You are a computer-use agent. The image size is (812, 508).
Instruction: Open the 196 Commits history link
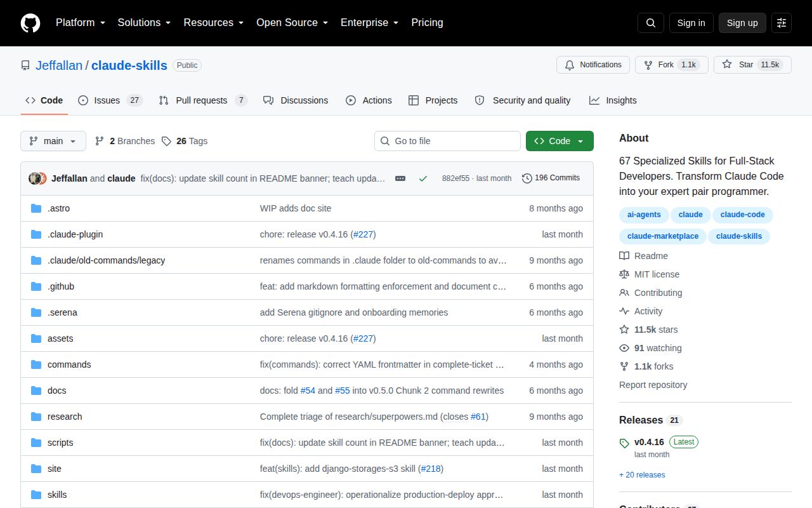551,178
